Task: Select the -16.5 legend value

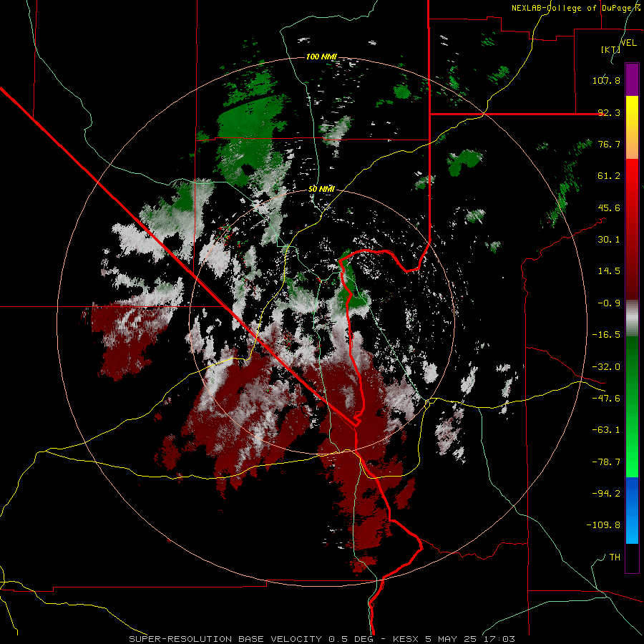Action: tap(606, 335)
